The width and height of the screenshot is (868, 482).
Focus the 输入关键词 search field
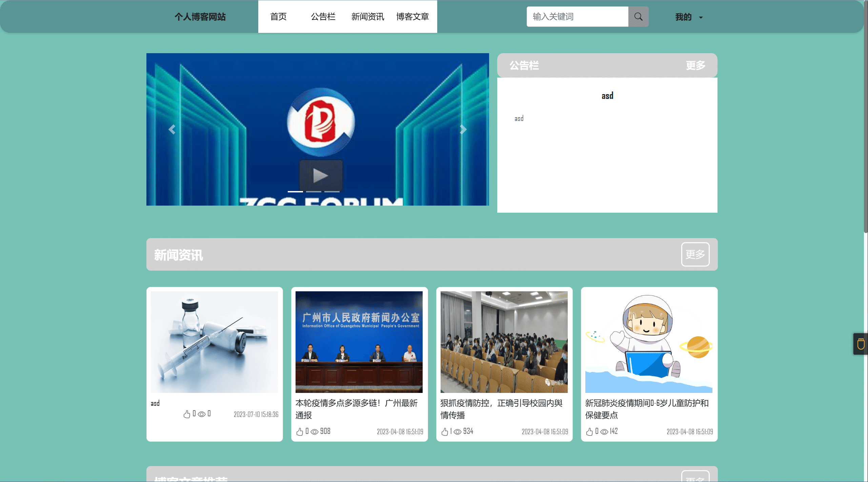577,17
